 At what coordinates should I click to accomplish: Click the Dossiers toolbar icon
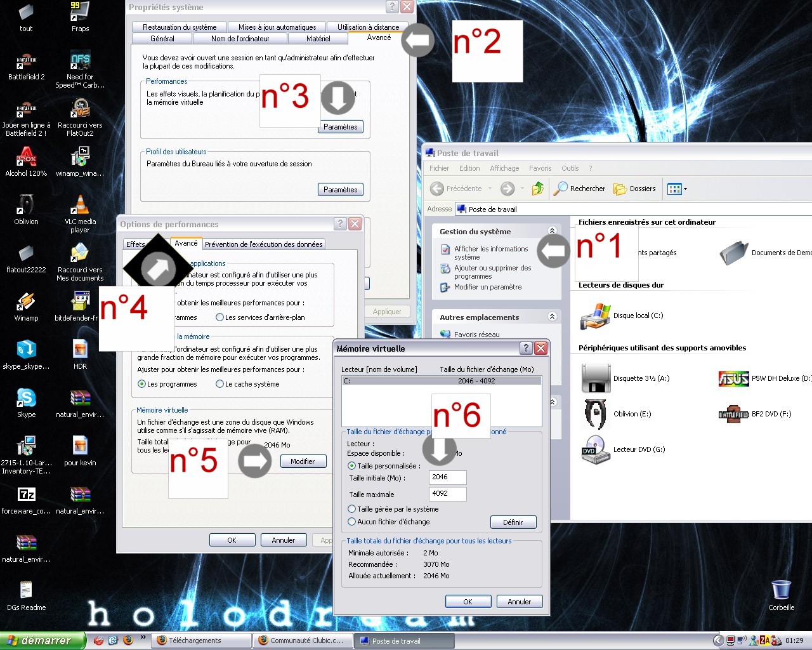tap(620, 189)
